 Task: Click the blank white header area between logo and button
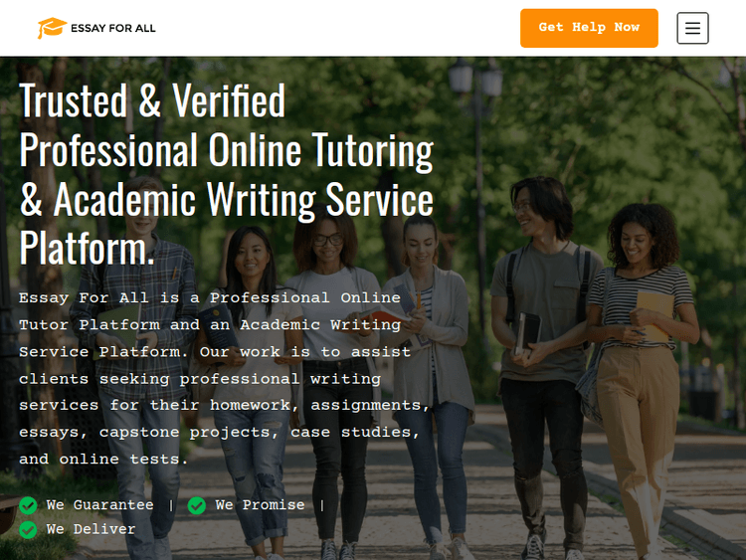pos(338,28)
